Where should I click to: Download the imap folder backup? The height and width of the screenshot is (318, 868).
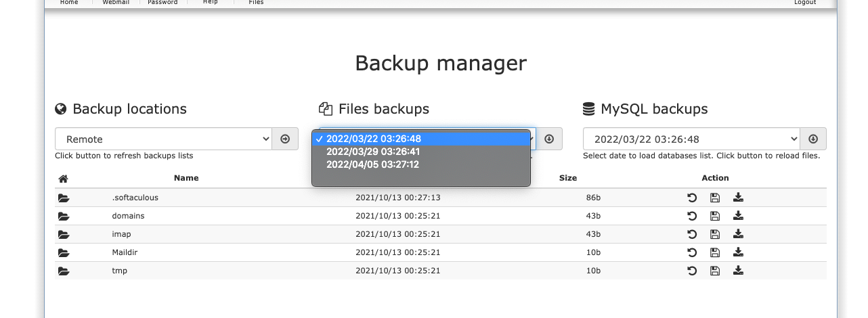pyautogui.click(x=738, y=234)
